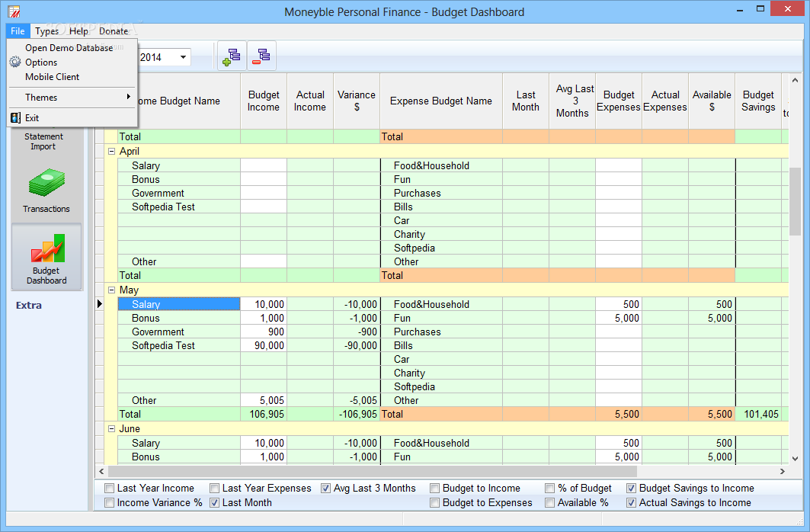
Task: Click the collapse all groups toolbar icon
Action: point(262,56)
